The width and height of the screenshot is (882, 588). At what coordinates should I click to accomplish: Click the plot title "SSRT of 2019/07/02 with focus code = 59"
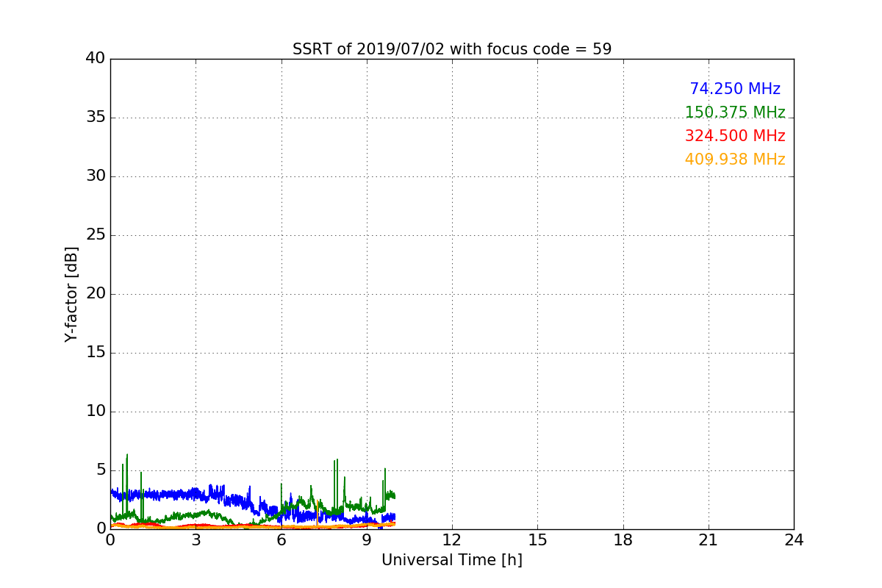(452, 49)
